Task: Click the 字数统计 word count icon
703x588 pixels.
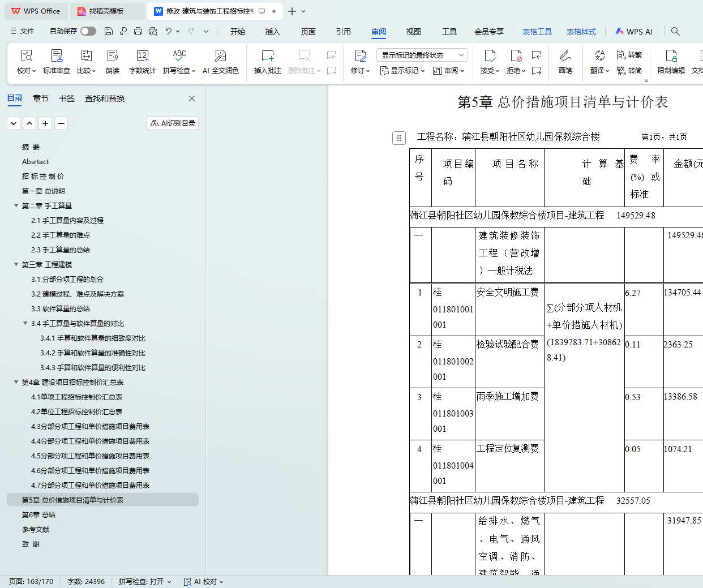Action: [142, 56]
